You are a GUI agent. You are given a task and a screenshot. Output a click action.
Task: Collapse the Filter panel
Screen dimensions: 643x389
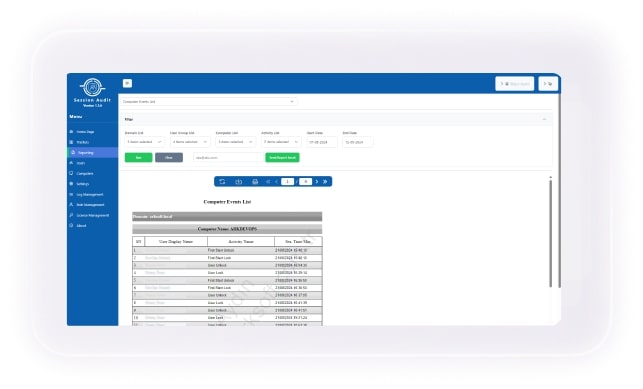[544, 119]
